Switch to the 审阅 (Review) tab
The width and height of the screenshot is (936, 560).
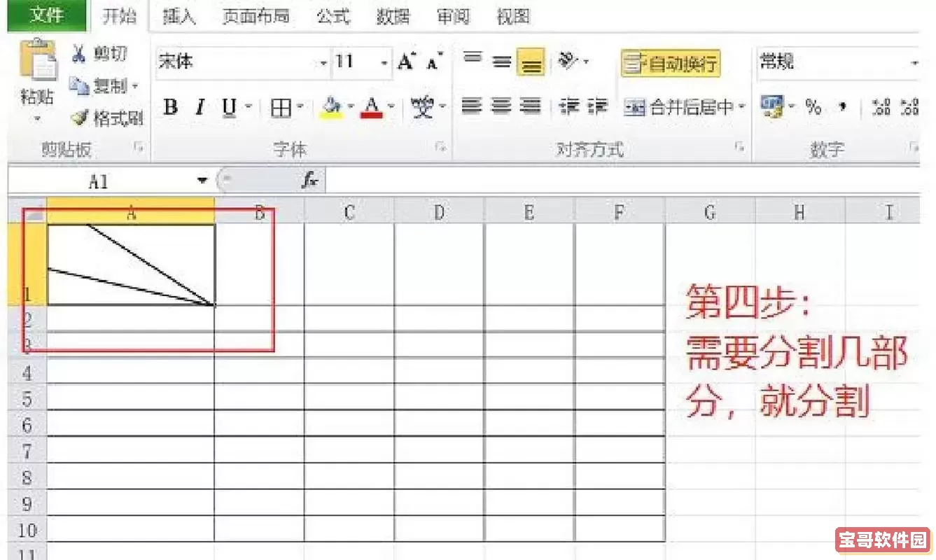point(453,17)
